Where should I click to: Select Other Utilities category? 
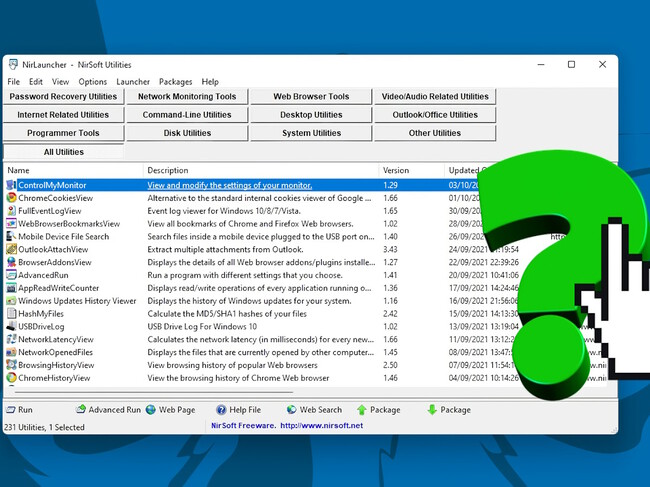pyautogui.click(x=435, y=133)
